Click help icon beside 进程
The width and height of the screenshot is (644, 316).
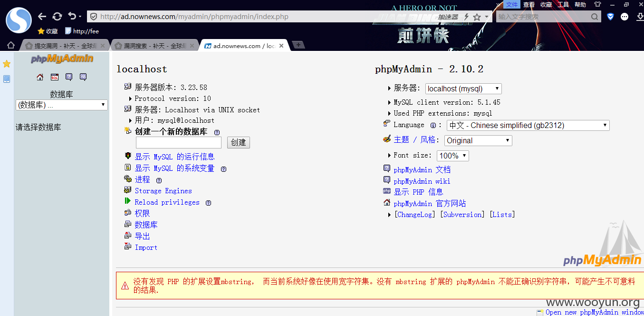pos(159,180)
